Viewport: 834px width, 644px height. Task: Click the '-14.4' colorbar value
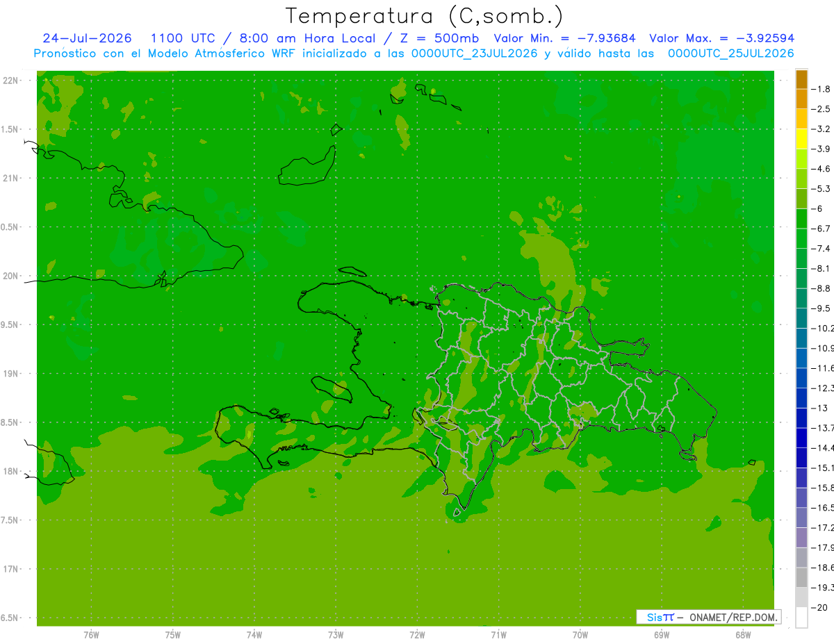pyautogui.click(x=823, y=447)
